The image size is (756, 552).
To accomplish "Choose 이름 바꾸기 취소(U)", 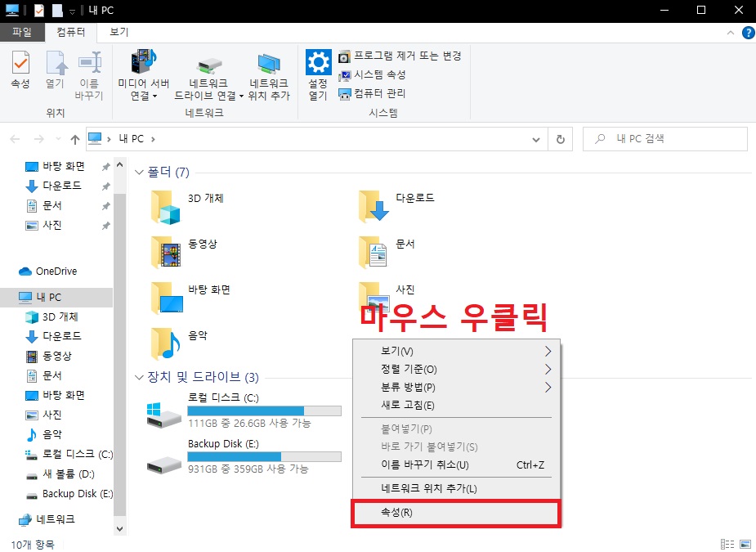I will click(456, 465).
